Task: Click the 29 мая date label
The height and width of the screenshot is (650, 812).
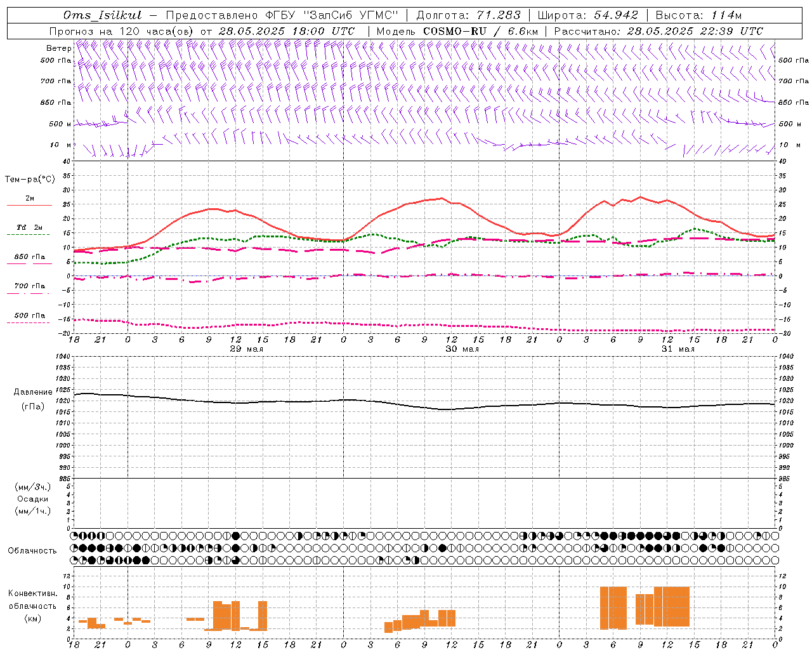Action: [246, 349]
